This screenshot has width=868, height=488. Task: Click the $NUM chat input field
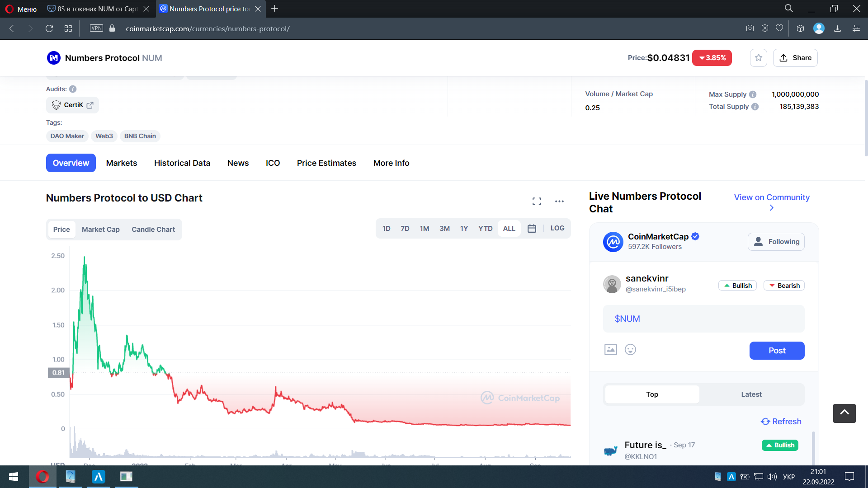(x=703, y=319)
